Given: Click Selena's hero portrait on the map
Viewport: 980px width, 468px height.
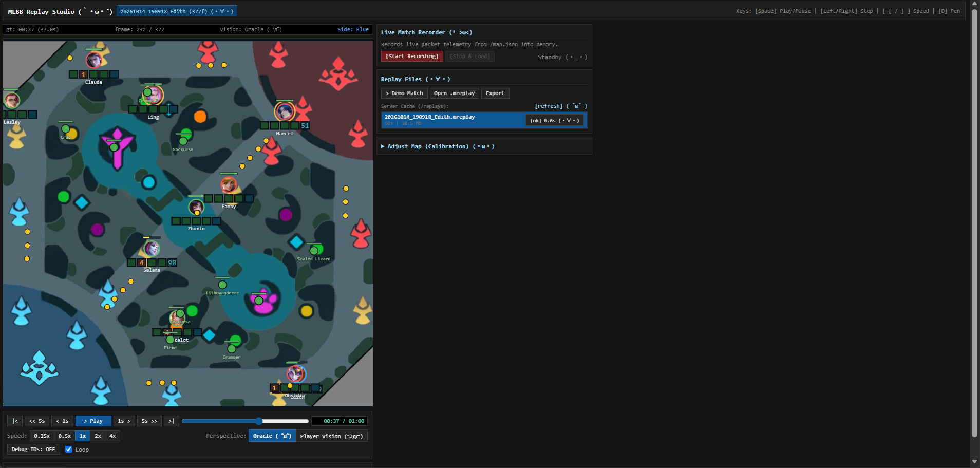Looking at the screenshot, I should [x=152, y=249].
